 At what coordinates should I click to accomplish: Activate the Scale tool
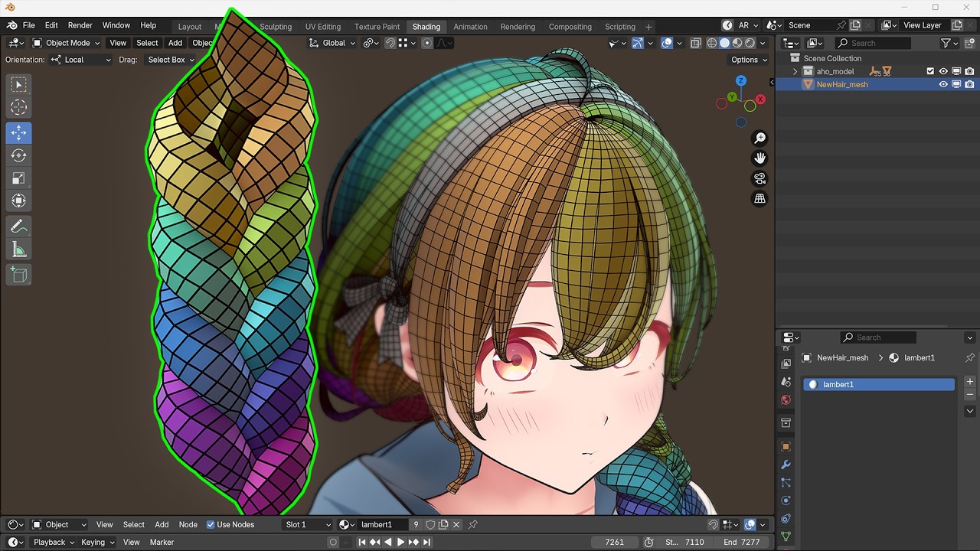click(x=19, y=178)
